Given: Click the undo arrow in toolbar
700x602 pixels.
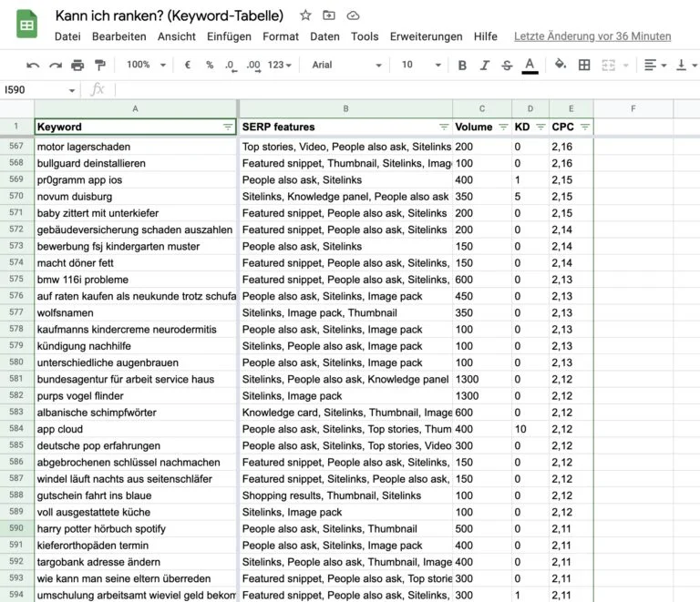Looking at the screenshot, I should click(x=33, y=66).
